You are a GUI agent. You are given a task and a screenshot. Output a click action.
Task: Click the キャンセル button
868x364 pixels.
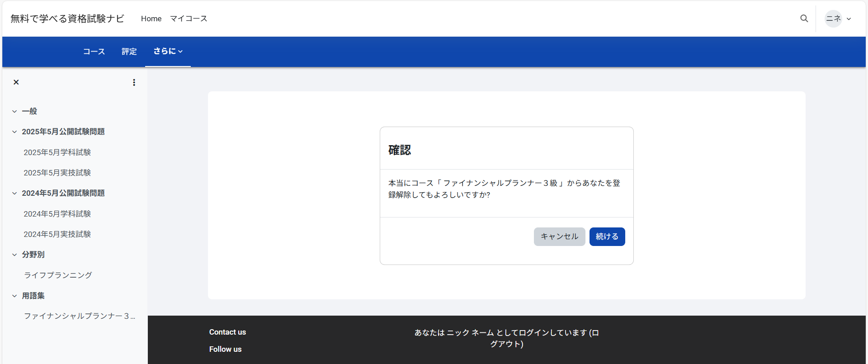(559, 236)
